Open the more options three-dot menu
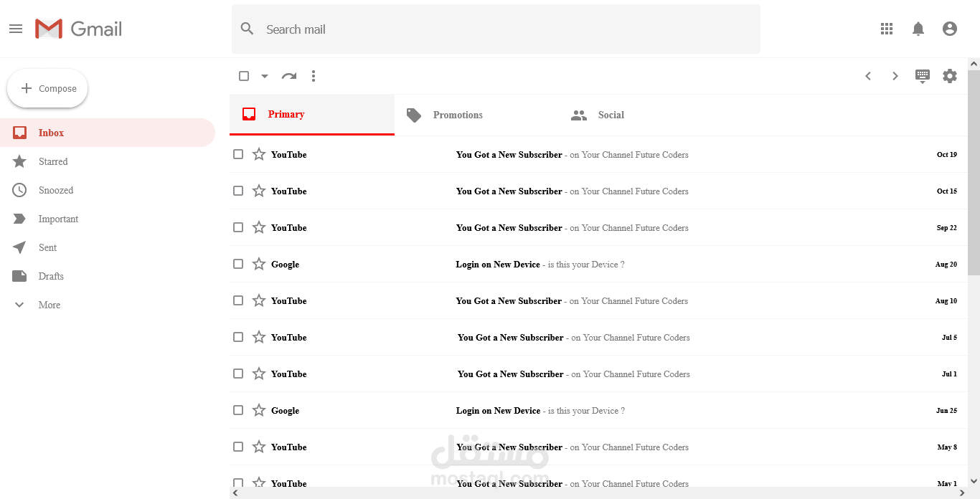Viewport: 980px width, 499px height. [314, 75]
